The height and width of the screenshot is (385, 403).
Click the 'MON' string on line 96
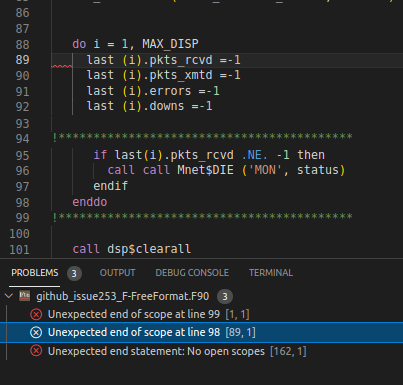(x=265, y=170)
